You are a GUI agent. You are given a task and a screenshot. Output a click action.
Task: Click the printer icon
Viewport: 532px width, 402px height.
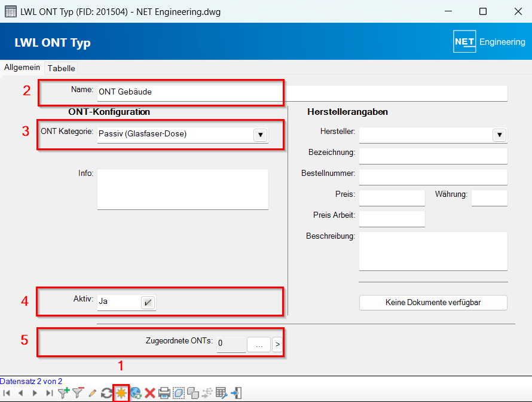164,393
